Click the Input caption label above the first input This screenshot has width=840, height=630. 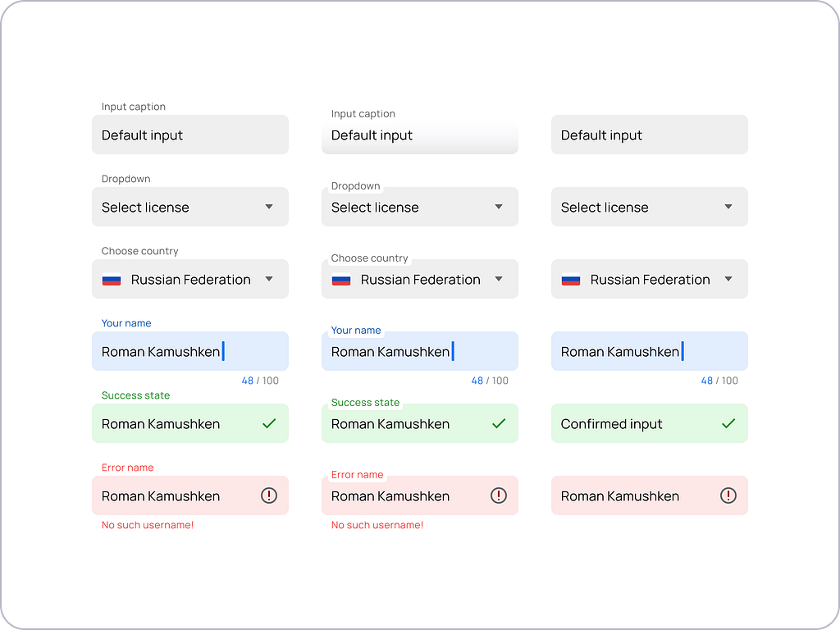click(x=133, y=106)
